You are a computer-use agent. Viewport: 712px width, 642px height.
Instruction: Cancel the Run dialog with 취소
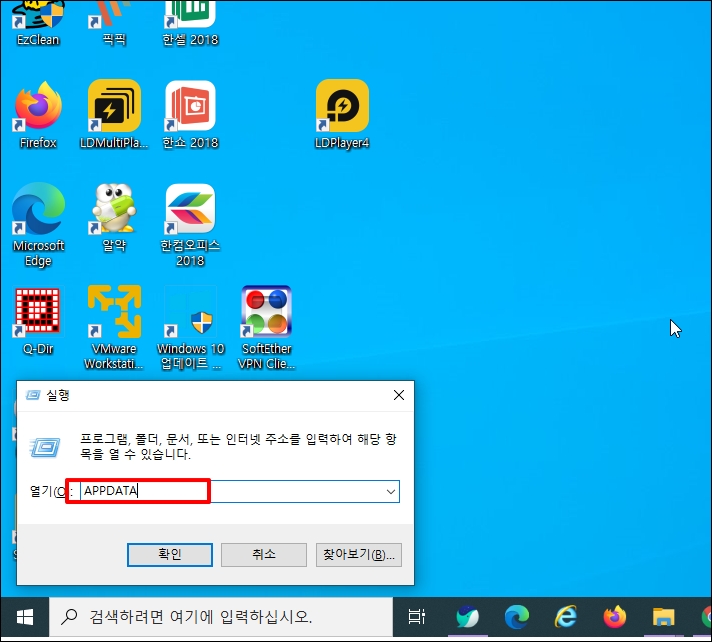coord(264,554)
